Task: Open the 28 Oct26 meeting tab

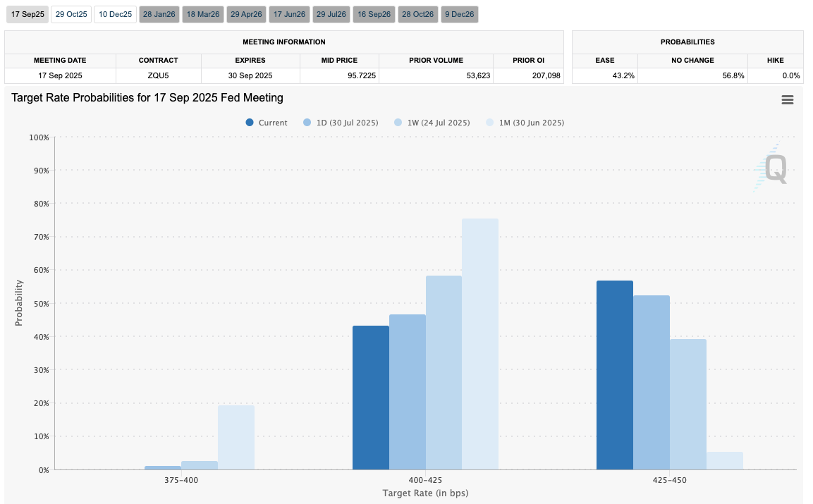Action: (417, 14)
